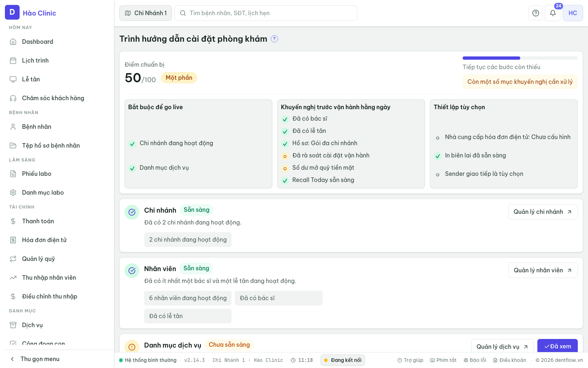Click the Nhân viên card status icon
Image resolution: width=588 pixels, height=368 pixels.
click(132, 271)
